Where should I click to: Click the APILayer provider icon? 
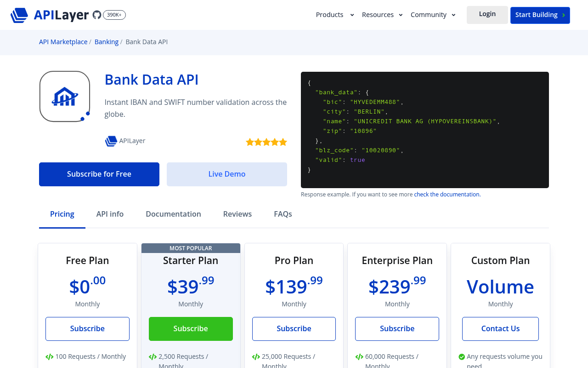(111, 141)
